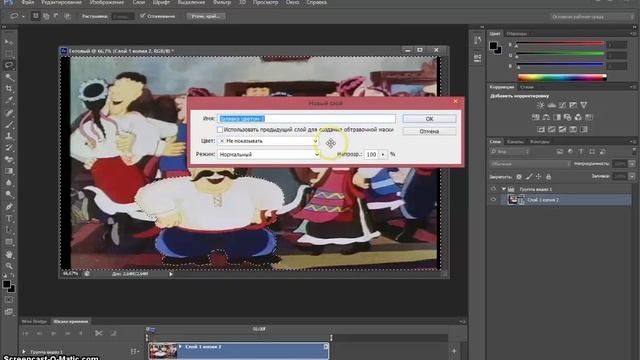The image size is (640, 360).
Task: Select the Zoom tool
Action: coord(9,267)
